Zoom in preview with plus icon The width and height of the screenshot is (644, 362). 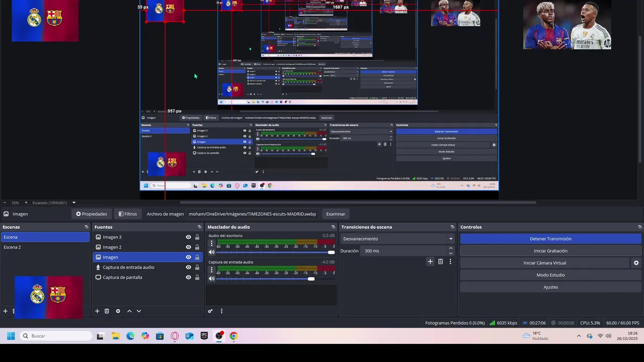pos(26,203)
